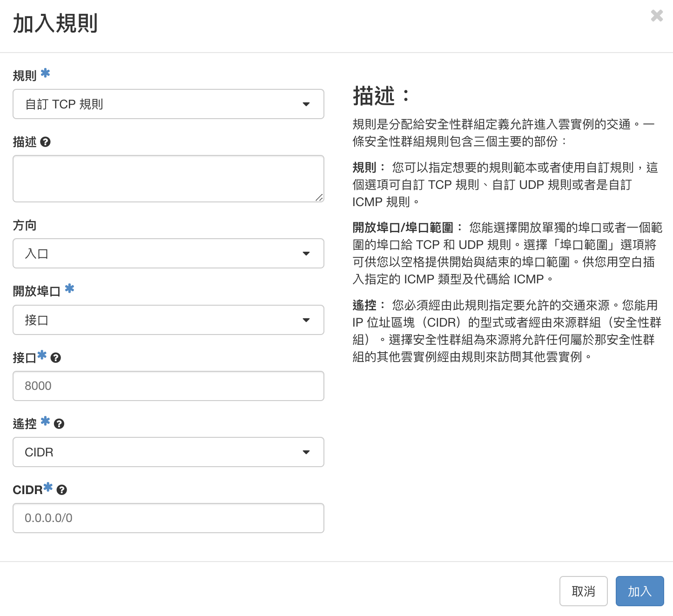Grab the resize handle of the 描述 textarea
Viewport: 673px width, 616px height.
coord(319,197)
